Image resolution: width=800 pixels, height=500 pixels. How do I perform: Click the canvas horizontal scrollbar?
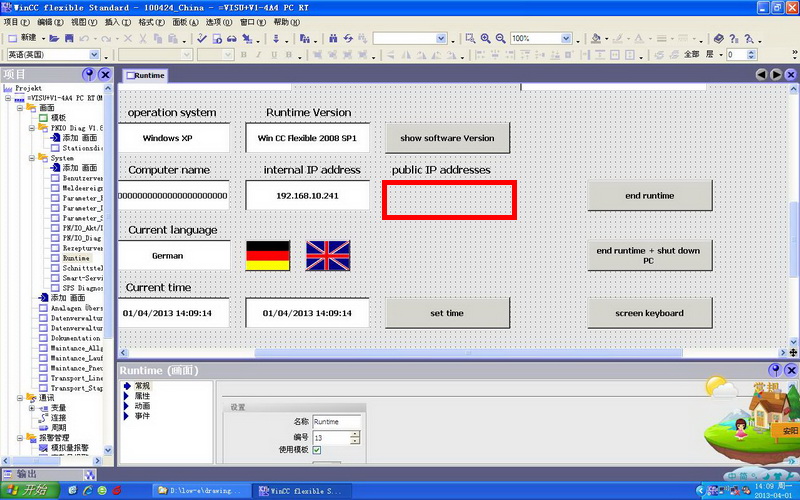click(468, 353)
